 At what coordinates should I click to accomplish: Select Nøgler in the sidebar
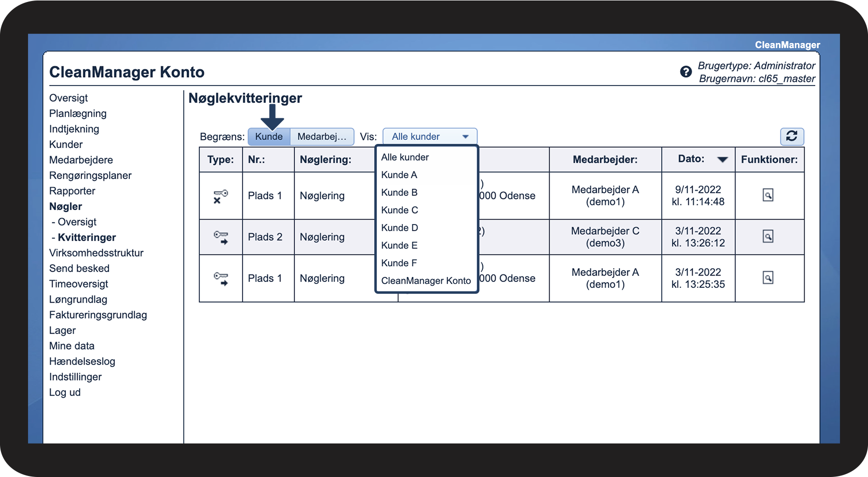point(65,206)
